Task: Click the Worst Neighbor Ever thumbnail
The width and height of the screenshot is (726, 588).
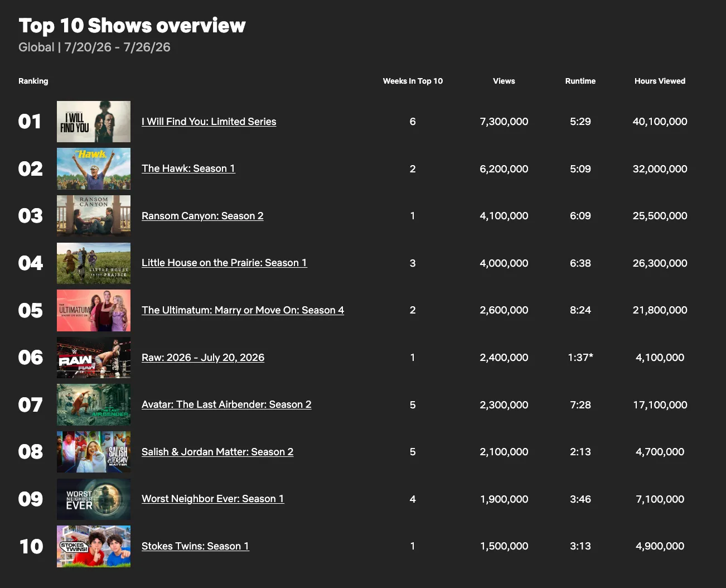Action: [x=94, y=499]
